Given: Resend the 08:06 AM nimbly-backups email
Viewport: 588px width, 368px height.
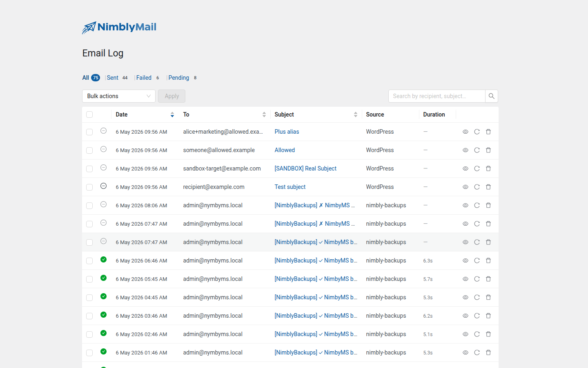Looking at the screenshot, I should pyautogui.click(x=477, y=205).
